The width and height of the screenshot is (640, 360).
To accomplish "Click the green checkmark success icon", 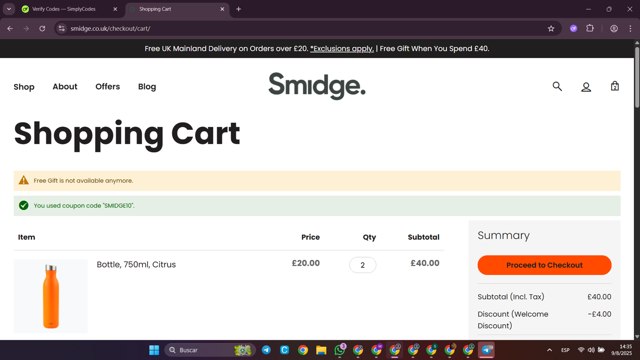I will [24, 205].
